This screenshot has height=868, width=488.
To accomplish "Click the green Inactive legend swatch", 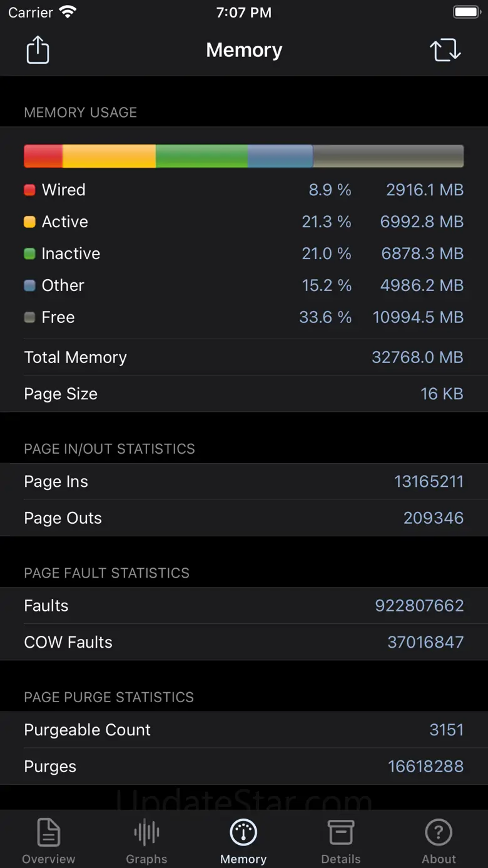I will coord(29,254).
